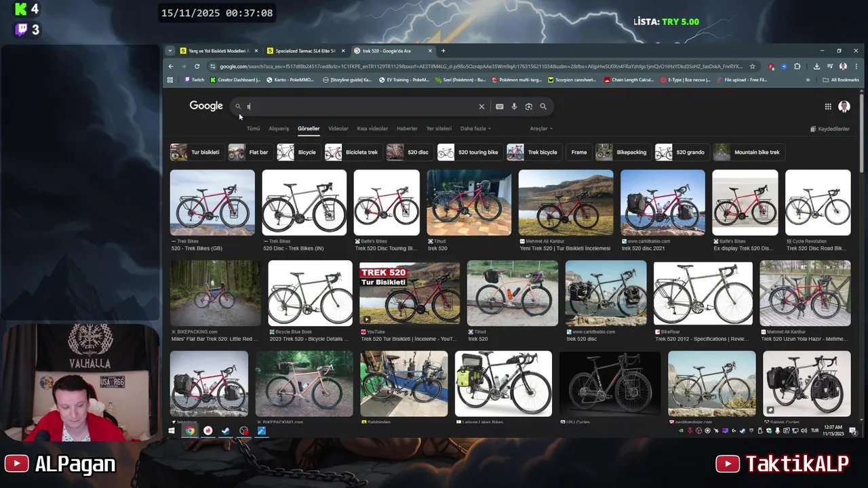Open the 'Chain Length Calcul...' bookmark
Image resolution: width=868 pixels, height=488 pixels.
pos(629,80)
